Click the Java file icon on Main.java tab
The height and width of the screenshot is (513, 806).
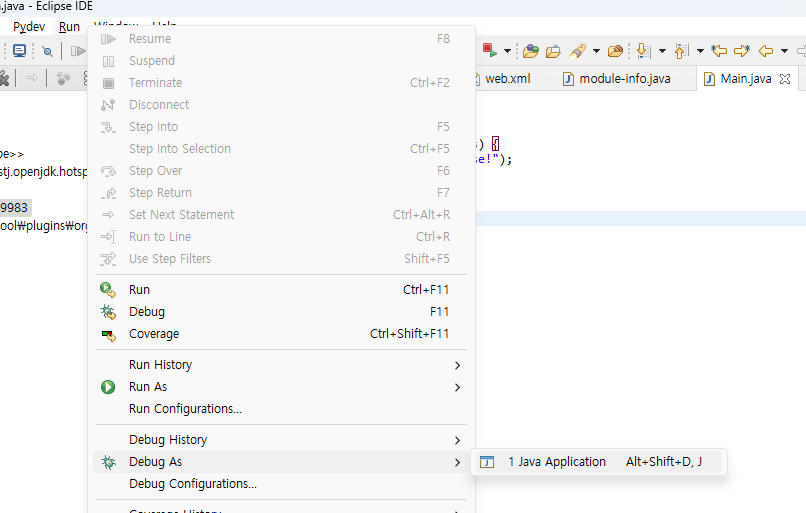click(709, 79)
